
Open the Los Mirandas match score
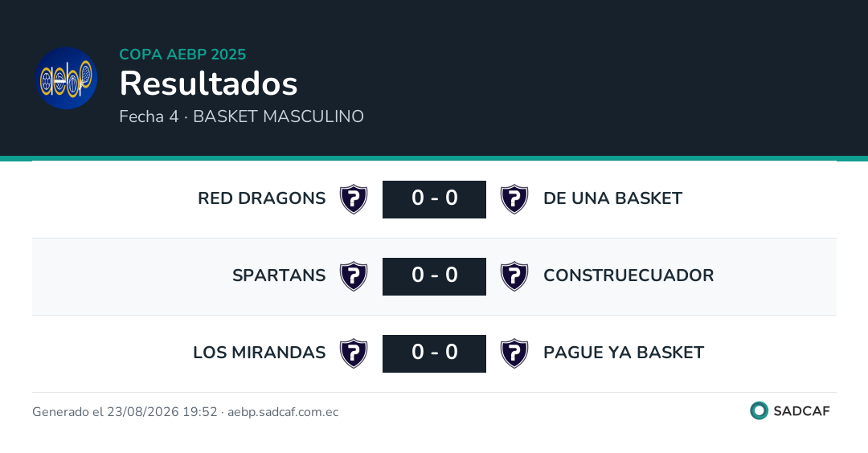pyautogui.click(x=435, y=353)
